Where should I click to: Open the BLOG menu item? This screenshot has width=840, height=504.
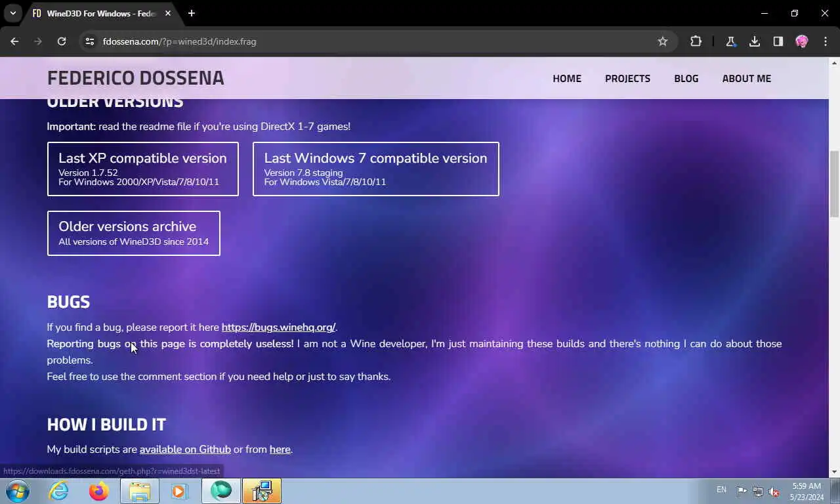(686, 78)
